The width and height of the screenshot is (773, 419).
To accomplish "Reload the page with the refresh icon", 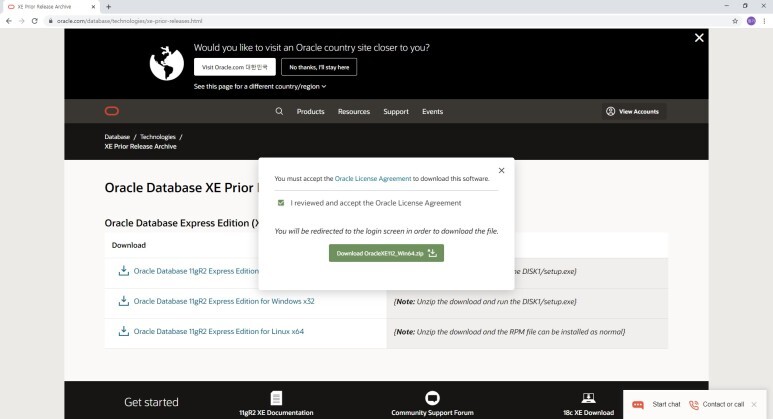I will [x=35, y=21].
